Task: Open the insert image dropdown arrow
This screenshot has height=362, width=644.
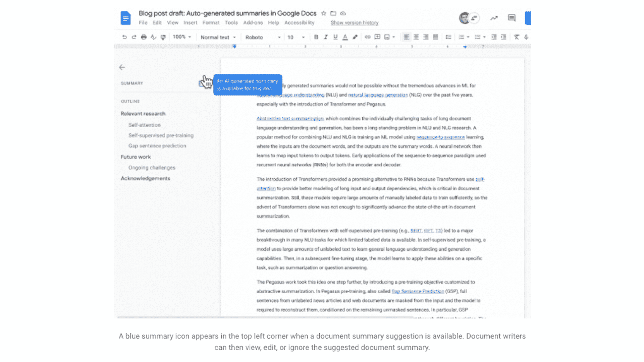Action: coord(394,37)
